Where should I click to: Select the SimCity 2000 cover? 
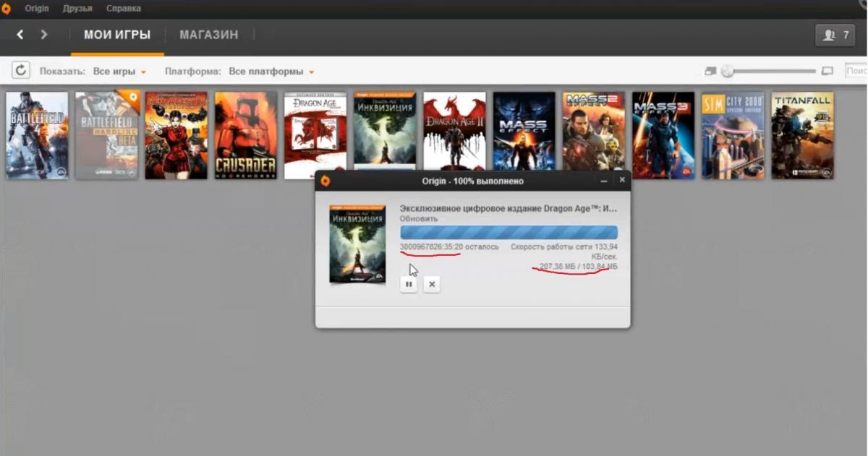pos(733,135)
